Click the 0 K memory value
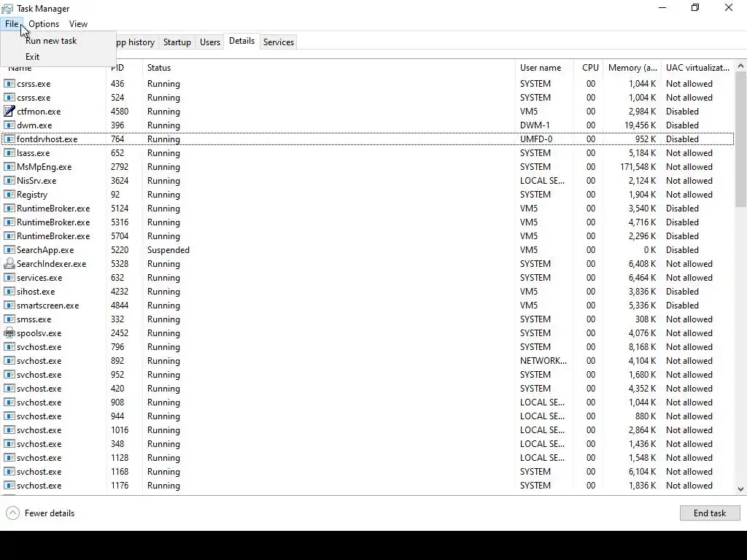 pyautogui.click(x=650, y=249)
